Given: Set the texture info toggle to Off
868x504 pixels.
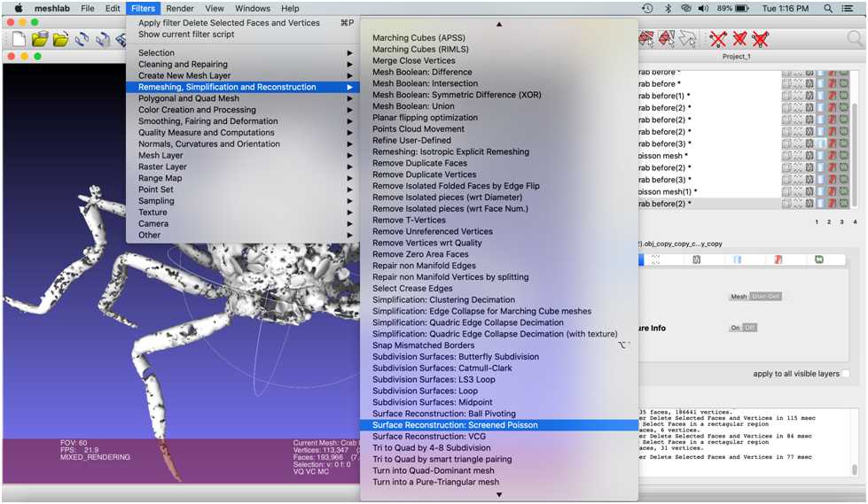Looking at the screenshot, I should coord(749,328).
